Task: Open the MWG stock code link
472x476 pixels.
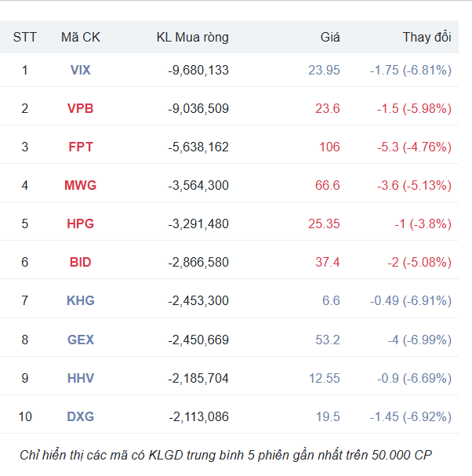Action: (x=81, y=186)
